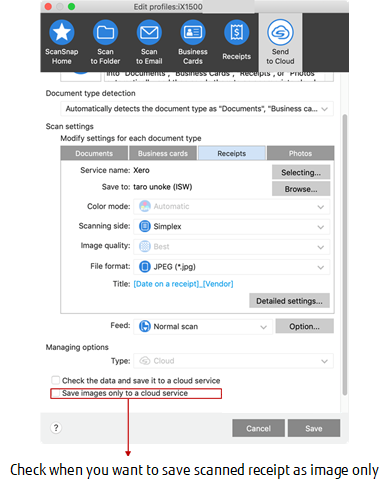Click the Automatic color mode icon

pos(145,206)
